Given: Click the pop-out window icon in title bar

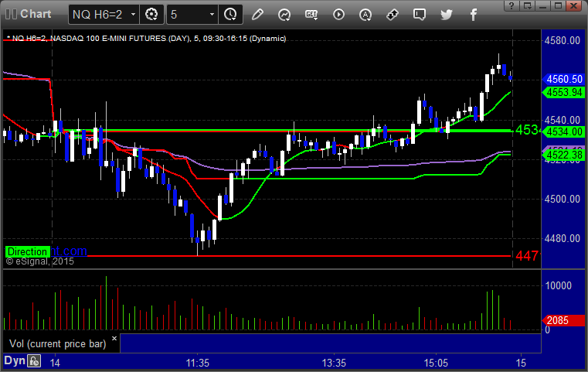Looking at the screenshot, I should click(527, 5).
